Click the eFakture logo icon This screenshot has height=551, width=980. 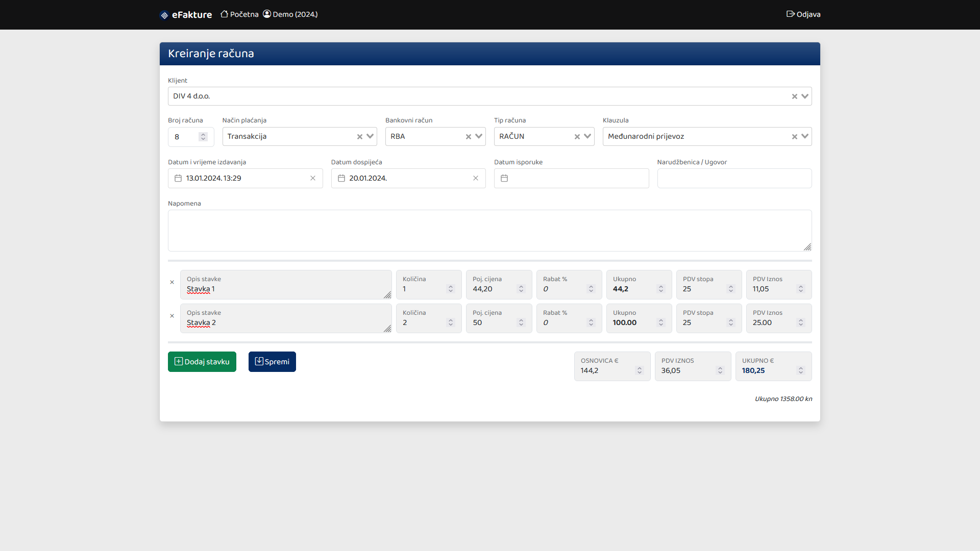click(x=164, y=15)
